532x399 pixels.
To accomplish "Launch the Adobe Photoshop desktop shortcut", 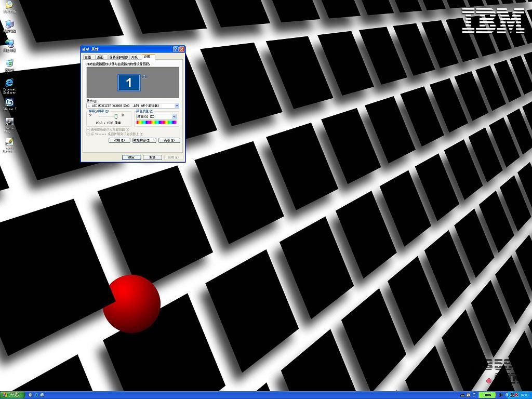I will tap(9, 145).
